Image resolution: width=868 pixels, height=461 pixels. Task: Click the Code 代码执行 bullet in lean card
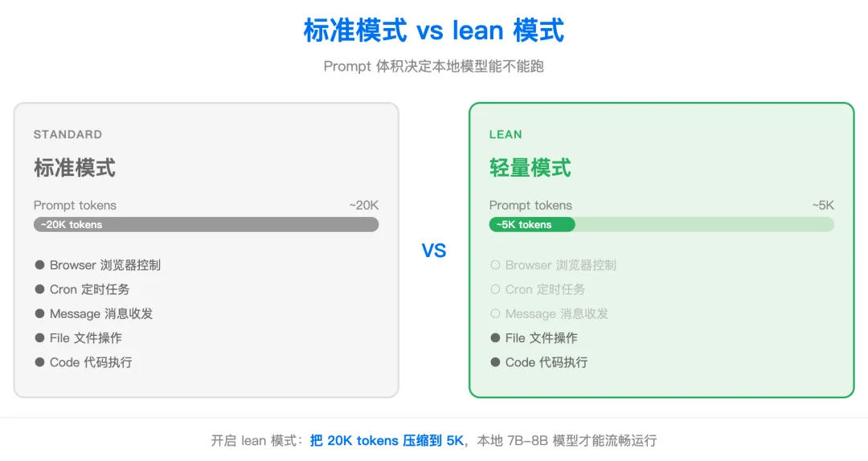click(495, 362)
